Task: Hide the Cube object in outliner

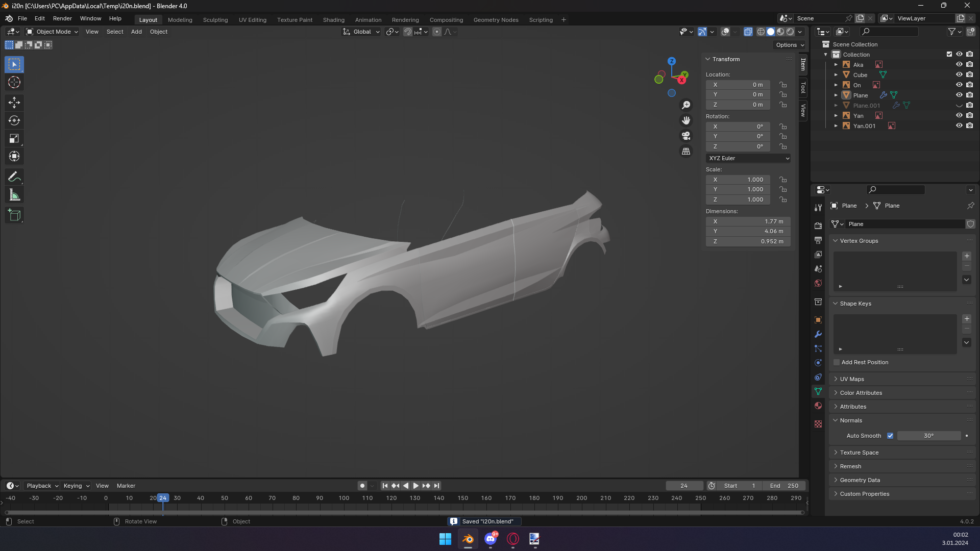Action: (959, 74)
